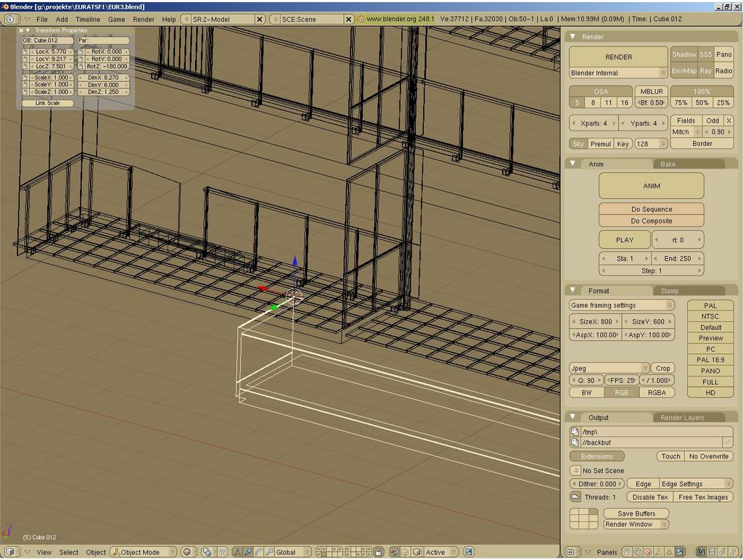Select RGBA color output mode

click(x=656, y=392)
